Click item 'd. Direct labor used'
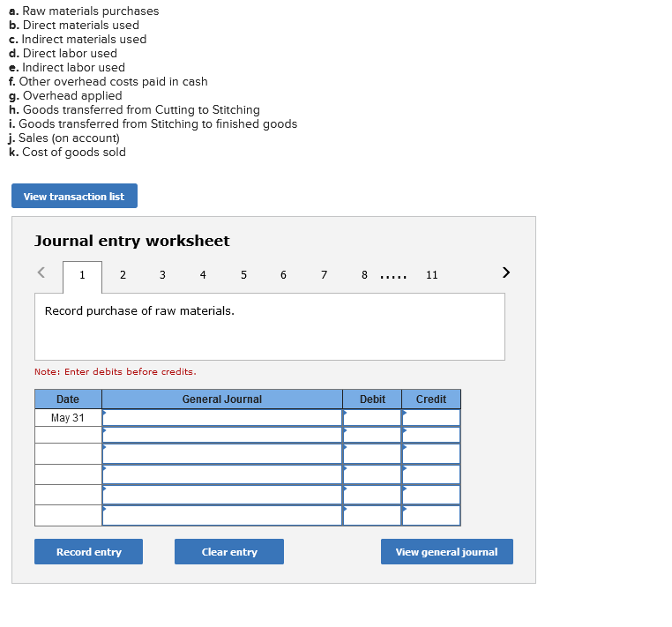672x627 pixels. pos(63,54)
